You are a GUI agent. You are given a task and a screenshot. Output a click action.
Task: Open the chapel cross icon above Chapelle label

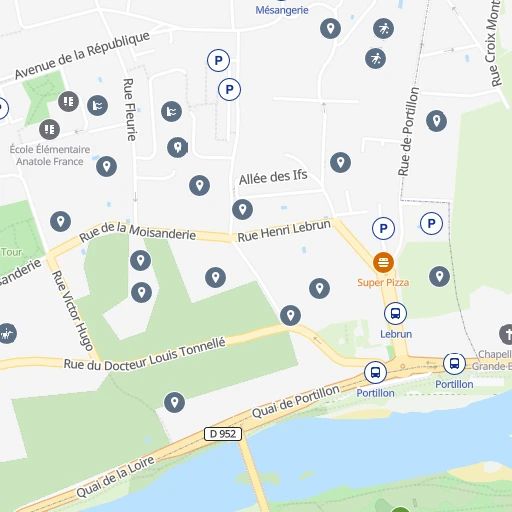507,334
